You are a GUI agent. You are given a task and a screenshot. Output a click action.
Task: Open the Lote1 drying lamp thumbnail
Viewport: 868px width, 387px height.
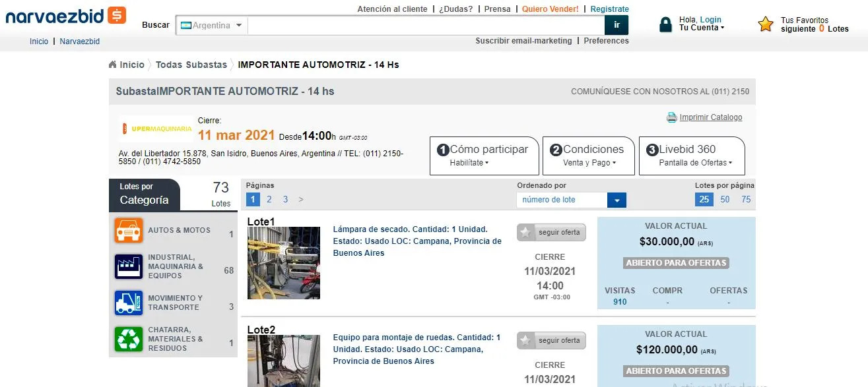(283, 263)
